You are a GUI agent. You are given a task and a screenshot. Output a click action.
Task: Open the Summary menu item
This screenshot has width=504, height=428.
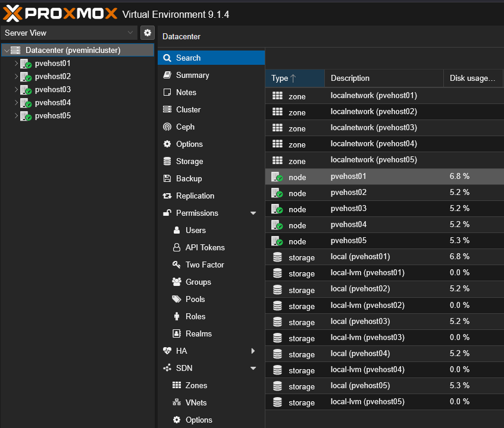[x=211, y=75]
